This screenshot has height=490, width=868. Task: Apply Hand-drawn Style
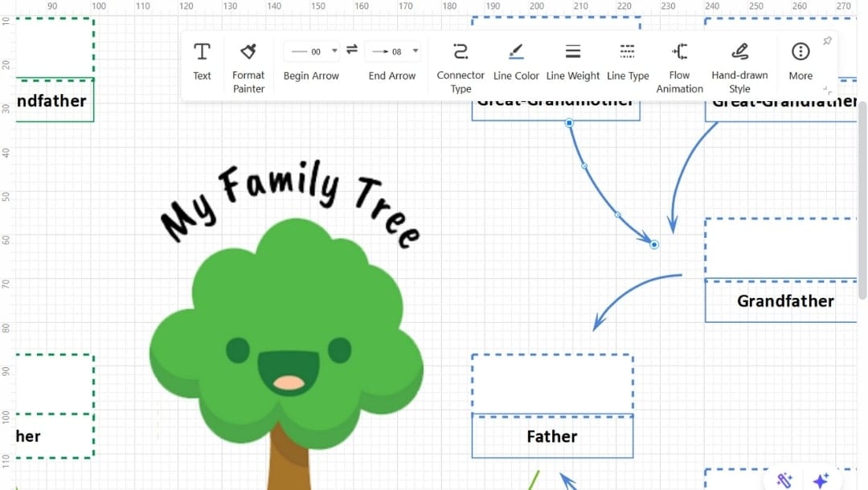[x=739, y=68]
